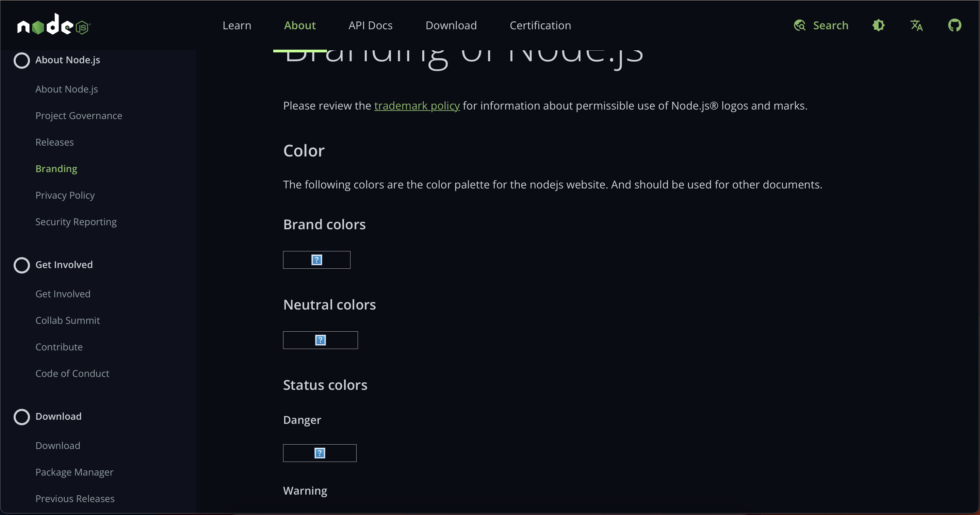980x515 pixels.
Task: Click circle icon beside Get Involved heading
Action: pyautogui.click(x=22, y=265)
